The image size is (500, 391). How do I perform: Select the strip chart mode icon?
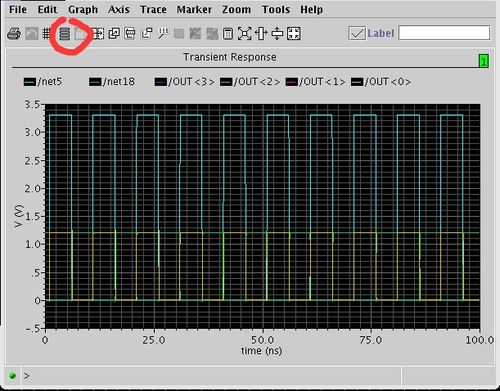[65, 34]
